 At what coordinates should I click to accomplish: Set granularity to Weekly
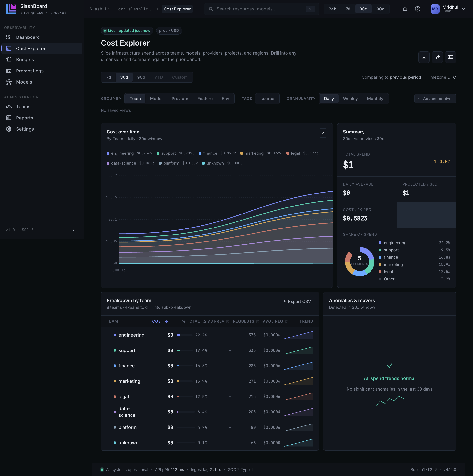350,99
